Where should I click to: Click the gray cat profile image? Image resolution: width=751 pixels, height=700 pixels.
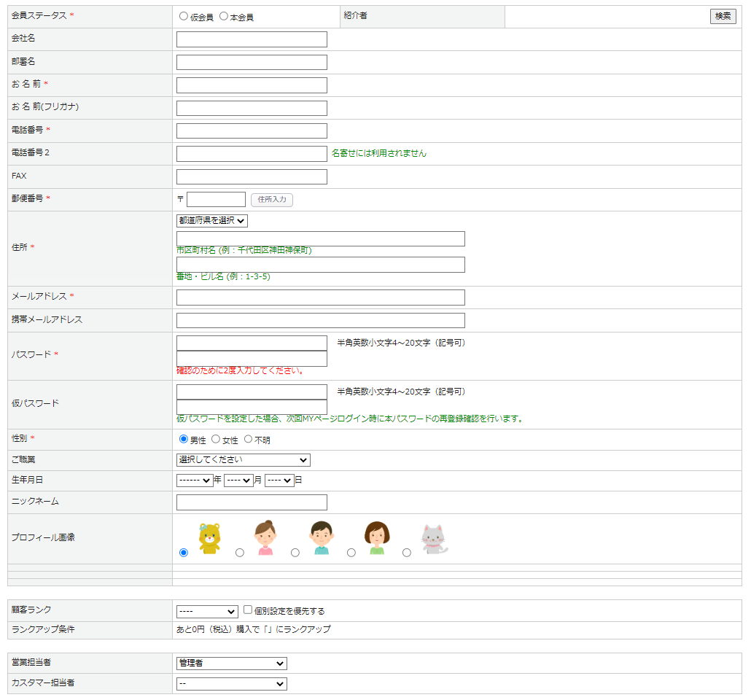tap(434, 540)
